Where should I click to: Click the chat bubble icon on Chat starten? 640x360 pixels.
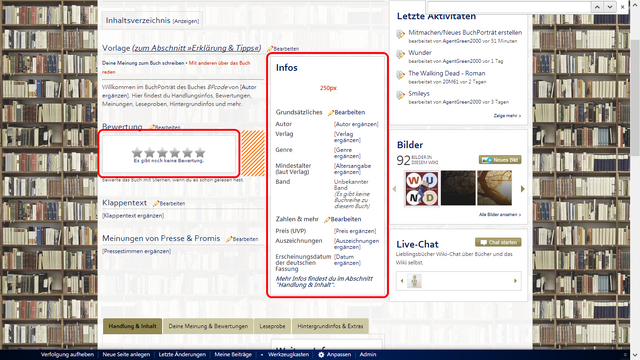click(484, 242)
